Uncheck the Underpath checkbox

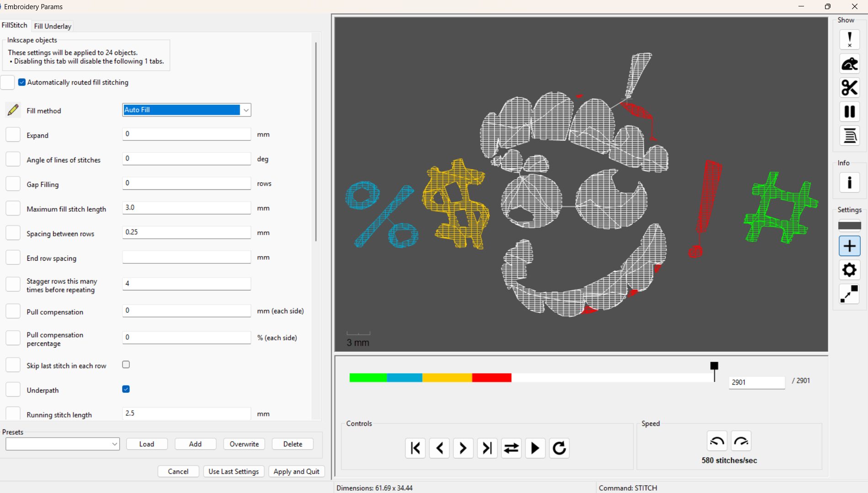click(126, 389)
